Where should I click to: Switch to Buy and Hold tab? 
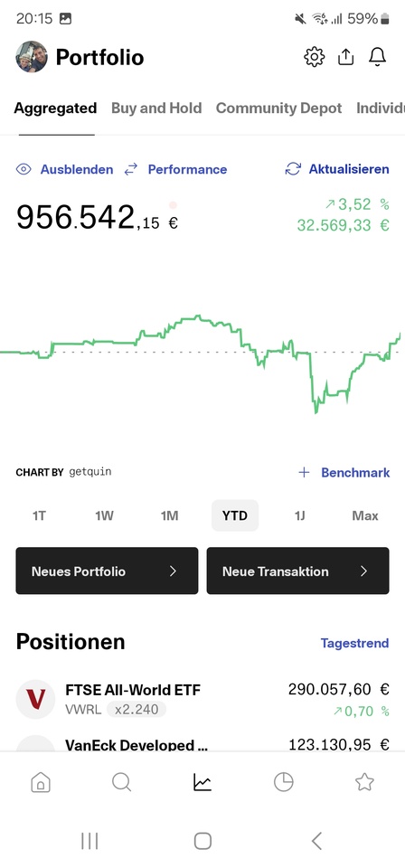pos(156,108)
